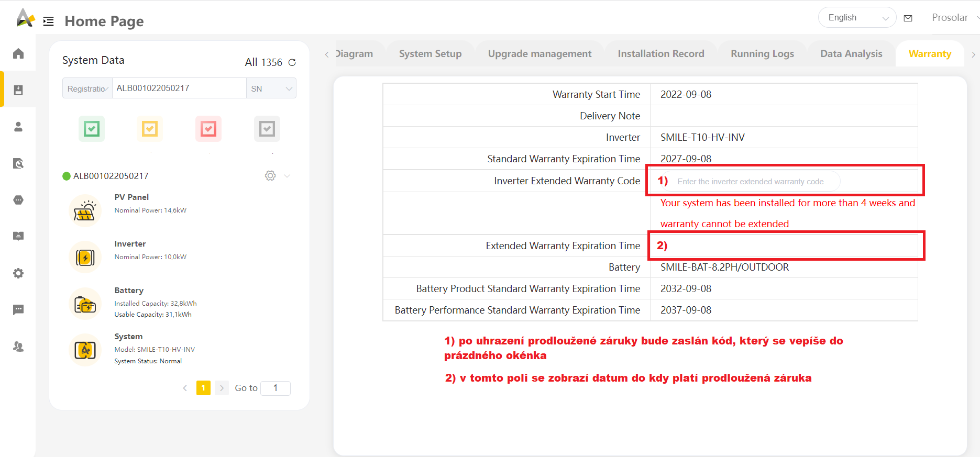Click the chat message icon in sidebar
The width and height of the screenshot is (980, 457).
[18, 310]
